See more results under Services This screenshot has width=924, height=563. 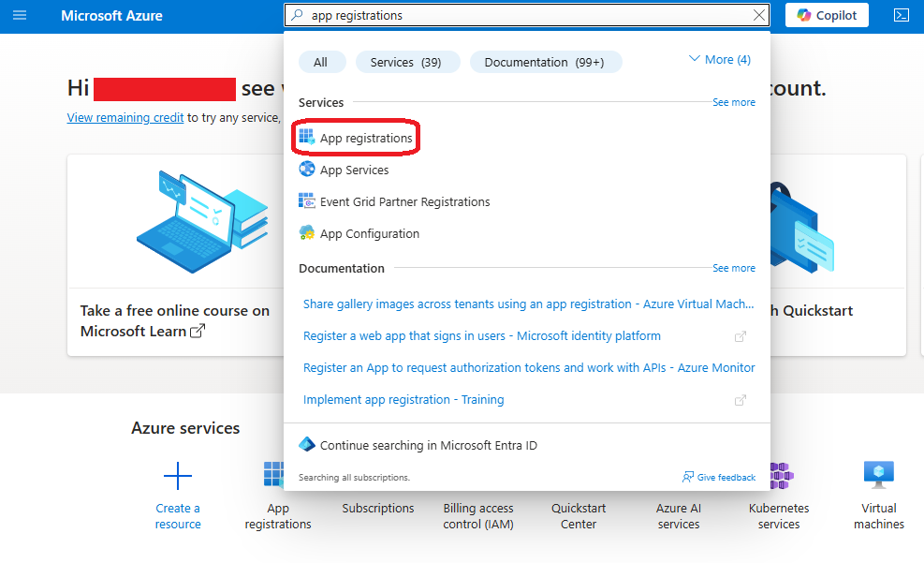tap(733, 103)
